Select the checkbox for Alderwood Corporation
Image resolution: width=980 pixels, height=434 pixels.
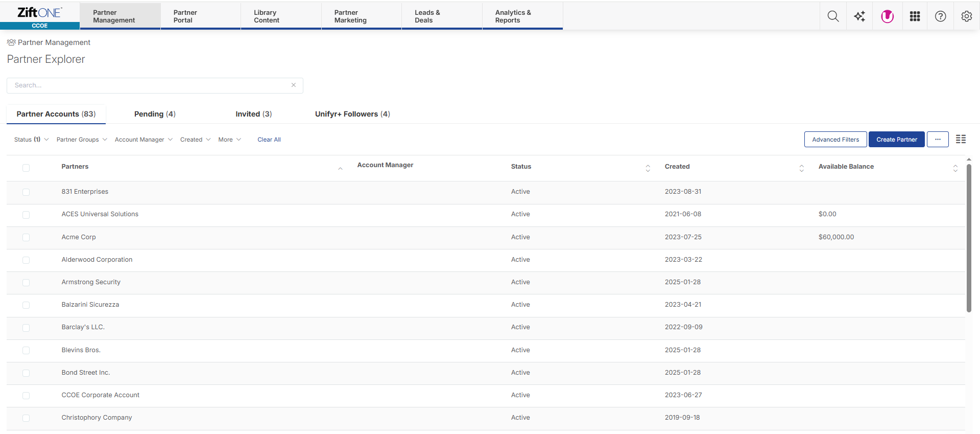click(26, 260)
